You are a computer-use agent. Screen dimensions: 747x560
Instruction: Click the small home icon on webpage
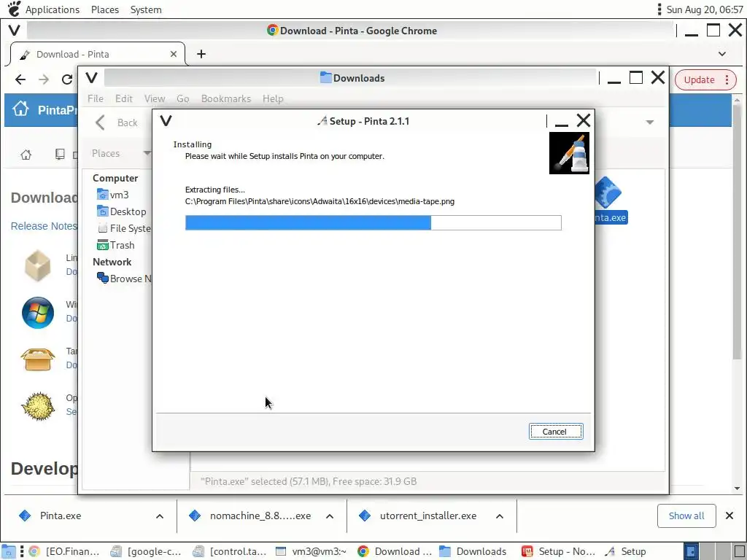[x=26, y=155]
